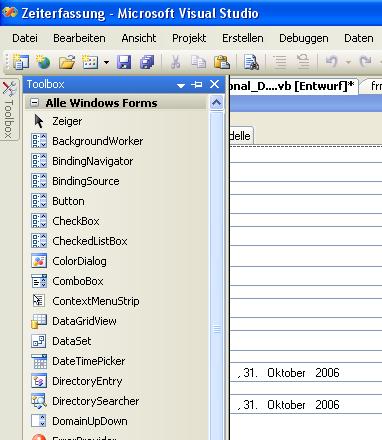Screen dimensions: 382x440
Task: Click the New Web Site globe icon
Action: pyautogui.click(x=44, y=62)
